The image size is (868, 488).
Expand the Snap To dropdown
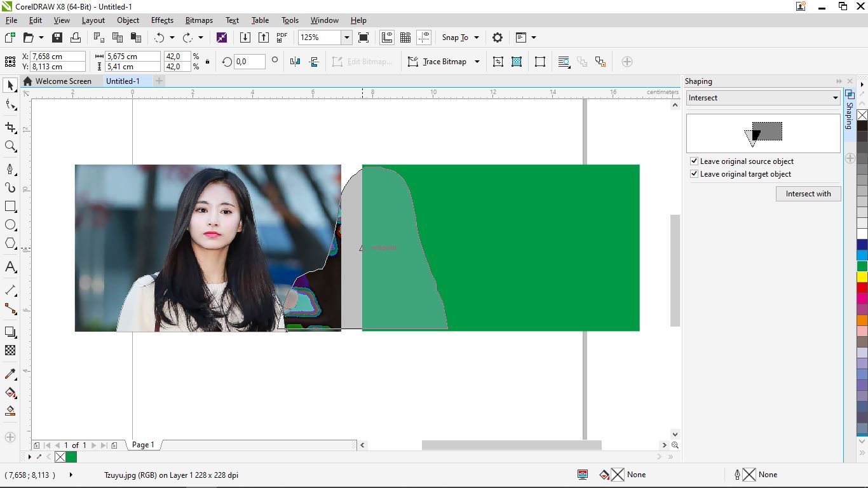(477, 37)
